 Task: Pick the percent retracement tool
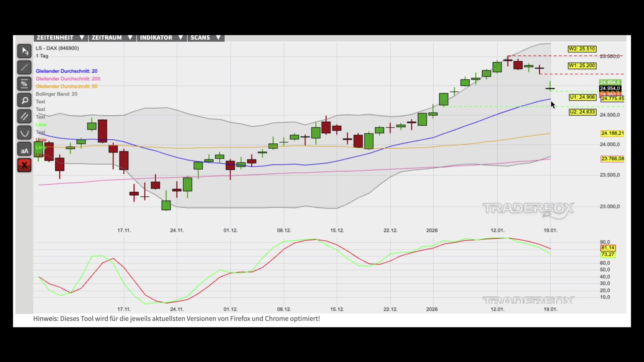click(x=24, y=84)
